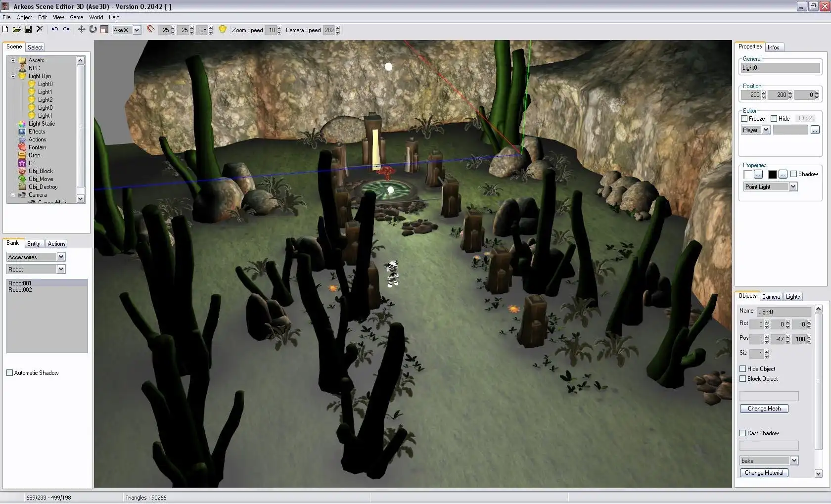
Task: Click the Fontain hearts icon in tree
Action: coord(22,147)
